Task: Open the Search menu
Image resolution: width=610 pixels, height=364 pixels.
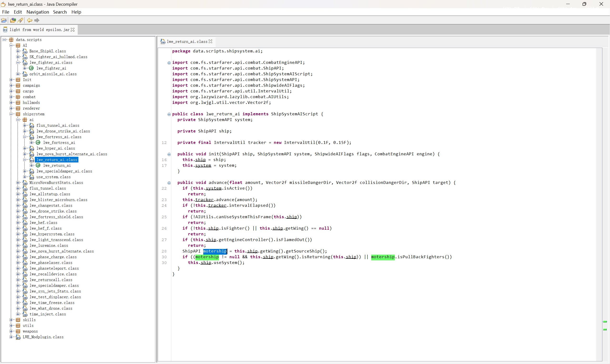Action: click(60, 12)
